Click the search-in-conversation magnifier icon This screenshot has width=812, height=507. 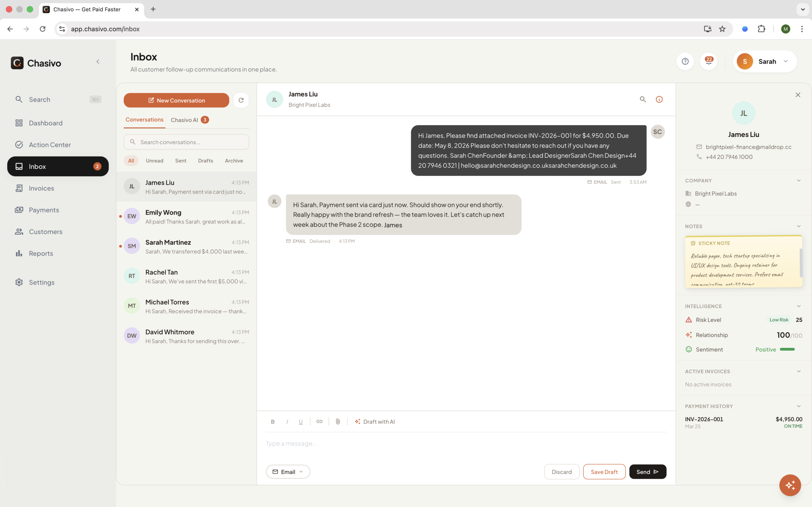(643, 99)
